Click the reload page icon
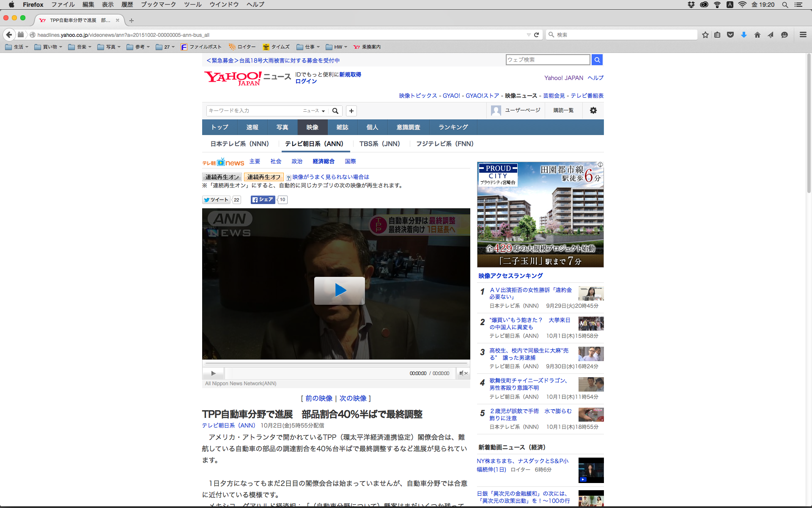 coord(536,35)
